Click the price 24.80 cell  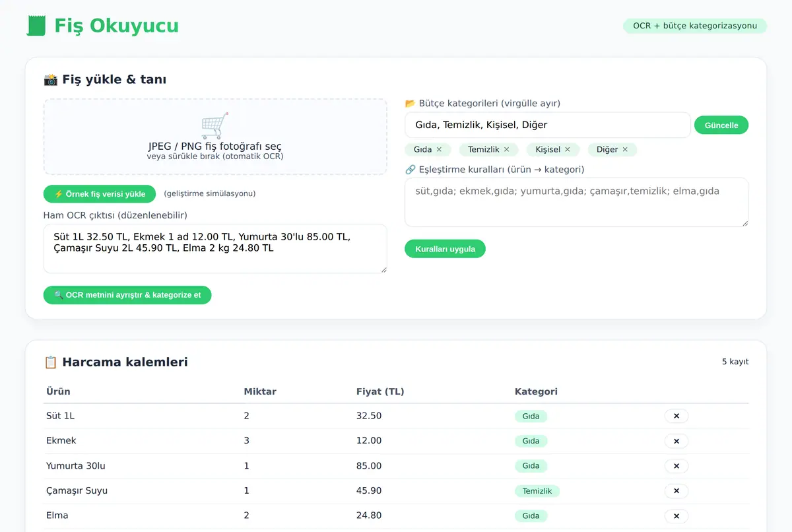point(369,515)
